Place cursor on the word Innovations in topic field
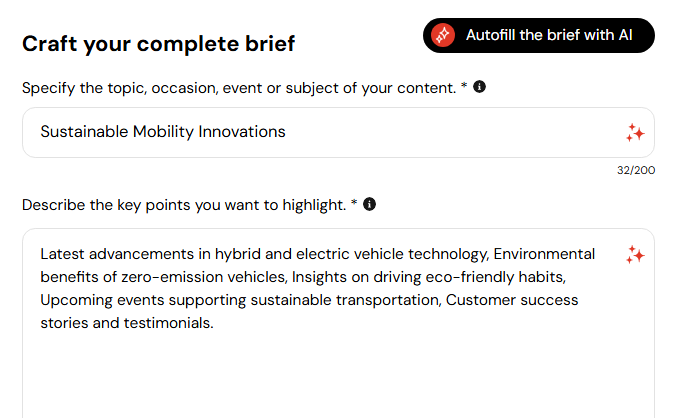 click(242, 132)
